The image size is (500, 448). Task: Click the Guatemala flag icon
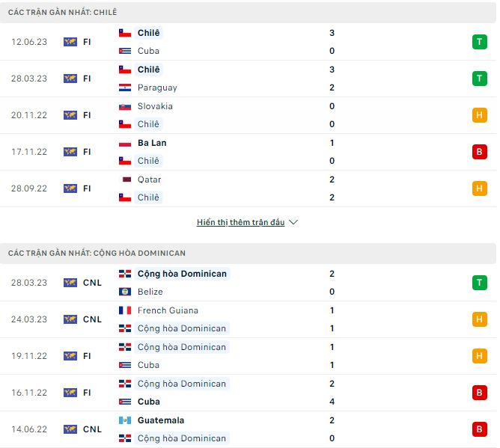point(126,420)
